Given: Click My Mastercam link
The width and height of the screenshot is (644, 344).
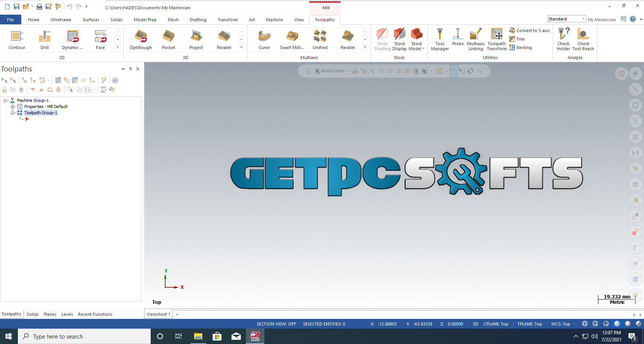Looking at the screenshot, I should pyautogui.click(x=601, y=20).
